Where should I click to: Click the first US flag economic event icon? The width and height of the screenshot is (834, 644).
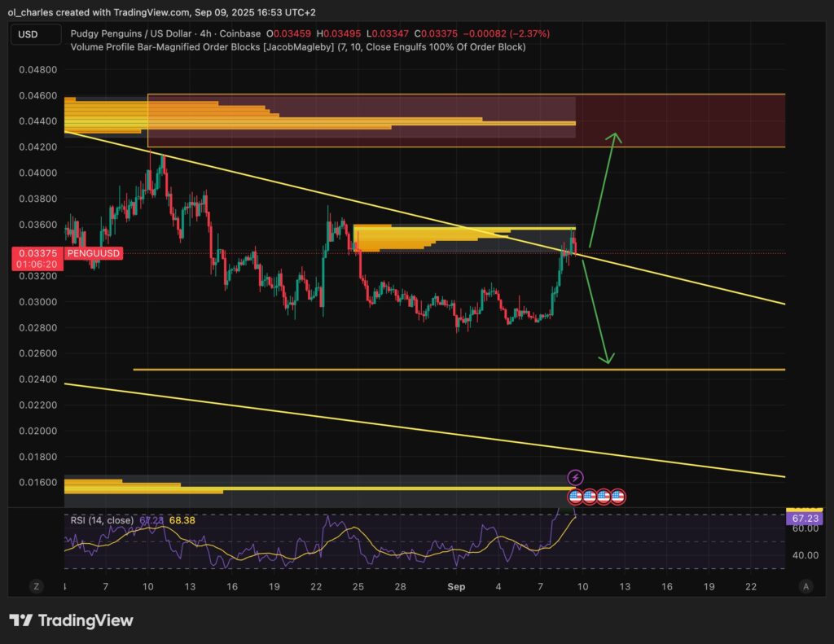pos(575,496)
